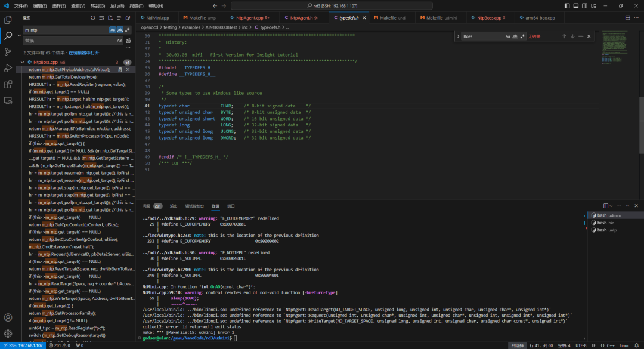View search results as a tree
The image size is (644, 349).
click(x=119, y=18)
